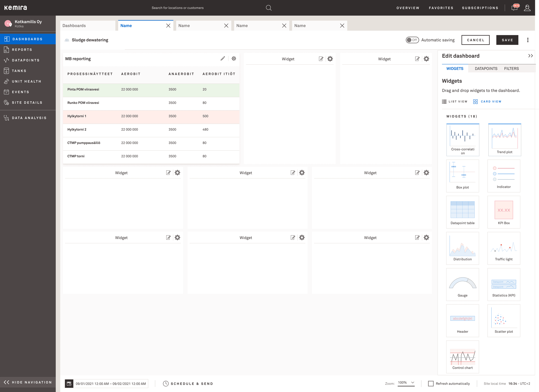
Task: Open notifications via the bell icon
Action: [x=514, y=8]
